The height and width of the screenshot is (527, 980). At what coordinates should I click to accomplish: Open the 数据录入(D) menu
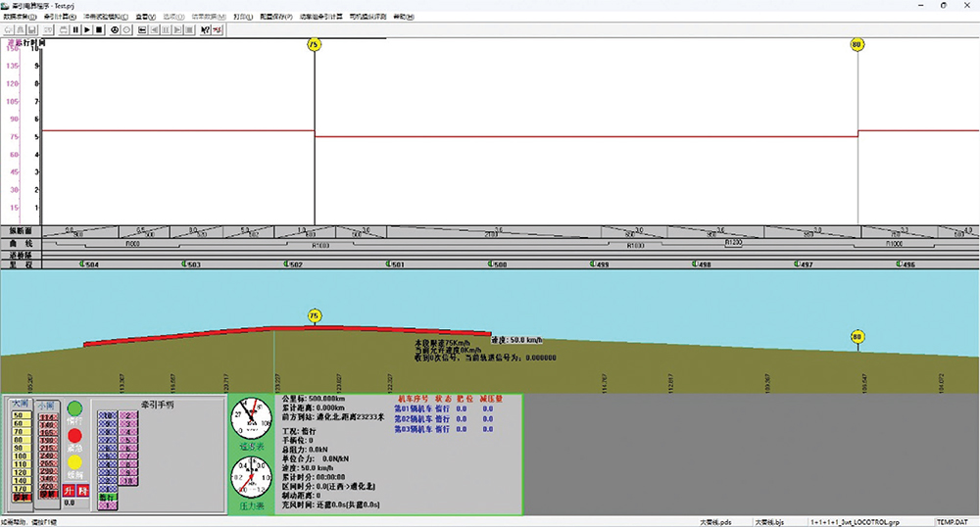(x=20, y=17)
